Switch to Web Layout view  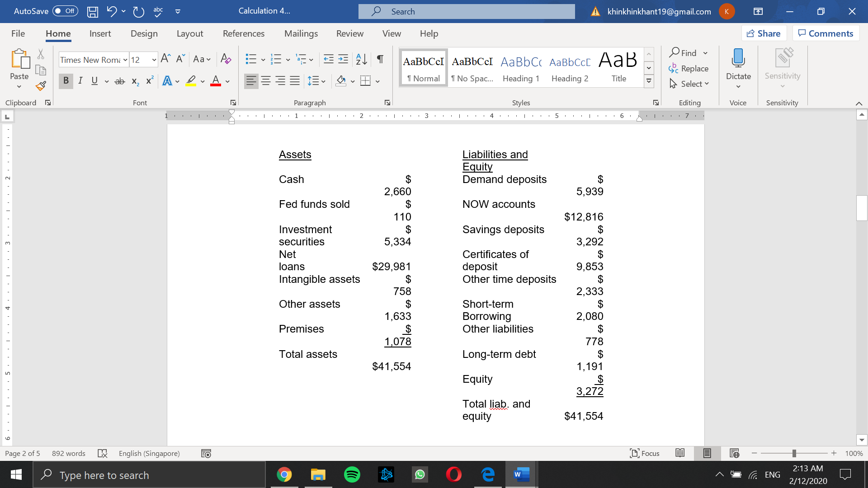point(734,453)
